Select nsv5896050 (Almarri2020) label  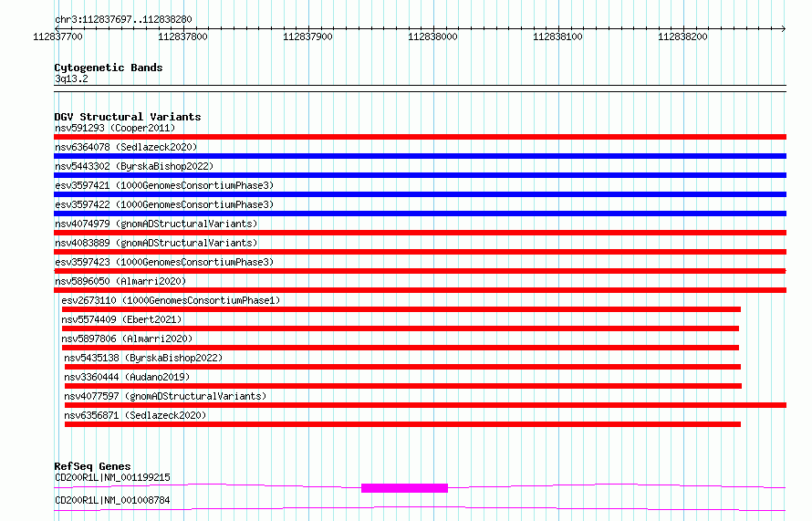(120, 281)
